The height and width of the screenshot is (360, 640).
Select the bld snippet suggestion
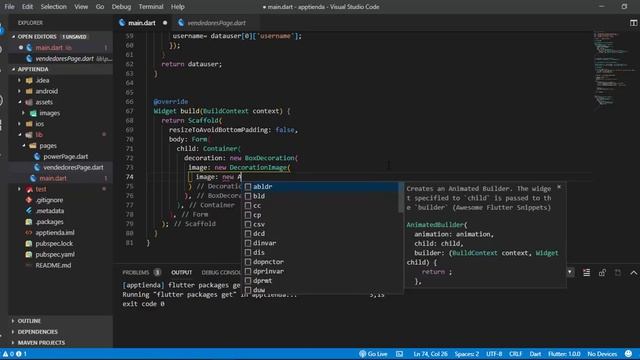click(x=320, y=196)
